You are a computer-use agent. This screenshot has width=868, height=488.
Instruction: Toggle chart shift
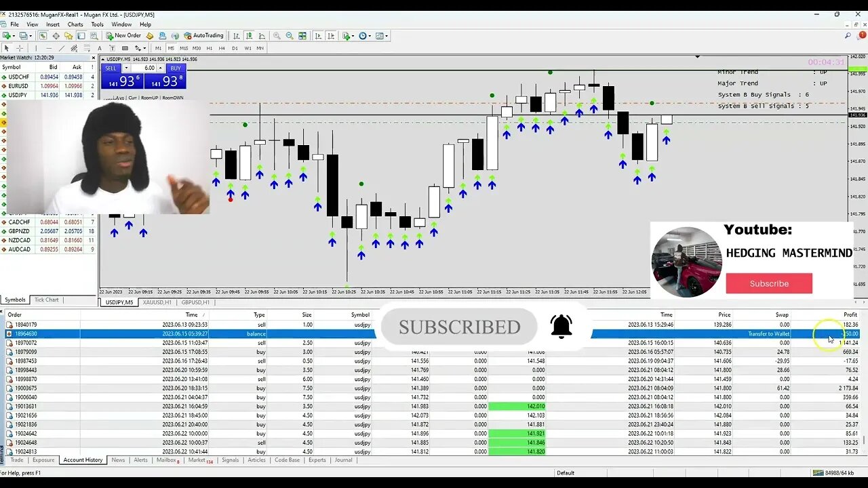click(x=331, y=36)
